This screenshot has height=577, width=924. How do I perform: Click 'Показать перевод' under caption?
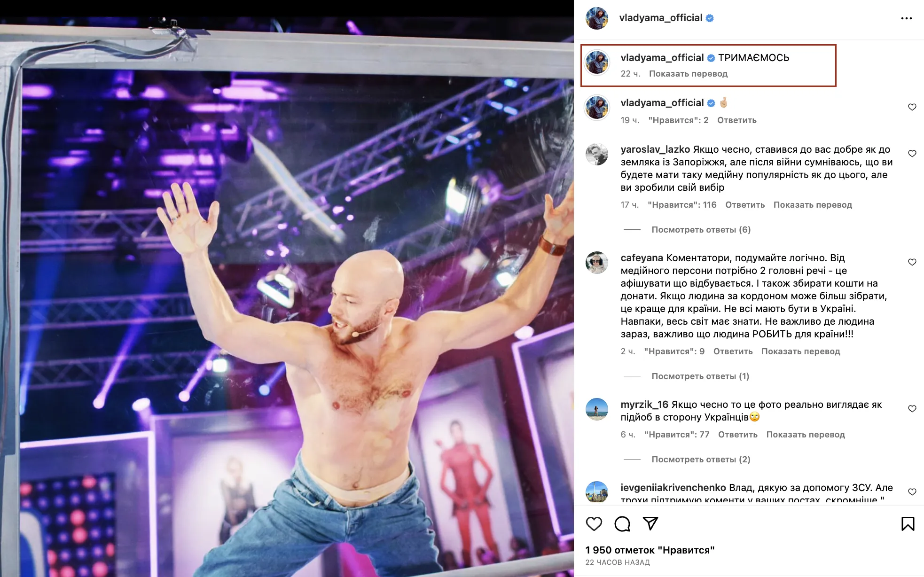[x=688, y=74]
